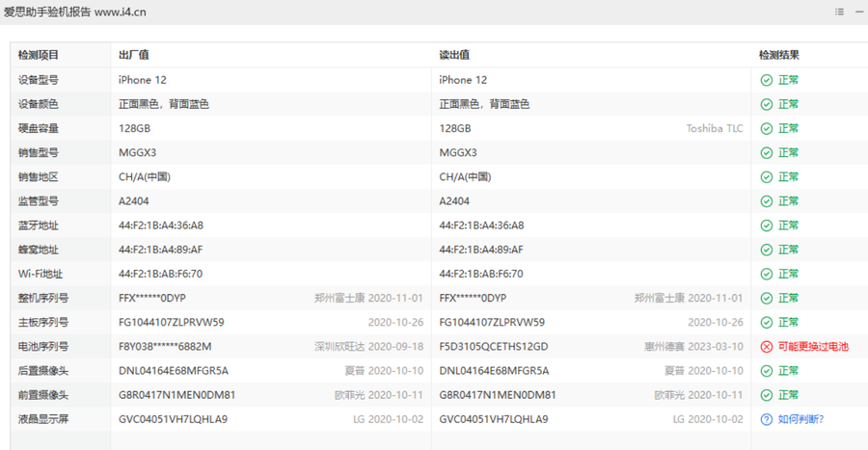
Task: Click blue question mark icon for LCD screen
Action: point(766,419)
